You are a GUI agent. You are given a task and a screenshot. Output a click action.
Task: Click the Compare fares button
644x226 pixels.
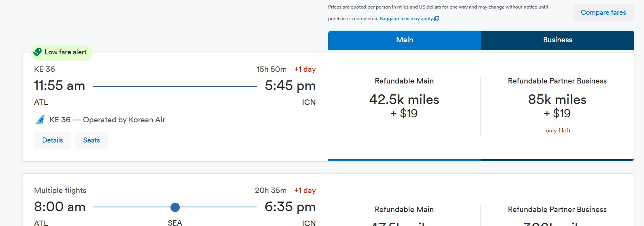click(603, 13)
